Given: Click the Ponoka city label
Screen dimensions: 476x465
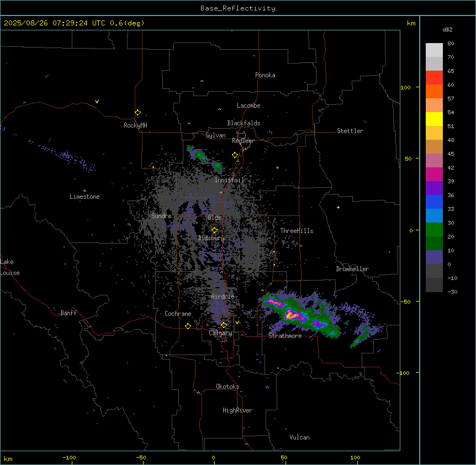Looking at the screenshot, I should [265, 75].
